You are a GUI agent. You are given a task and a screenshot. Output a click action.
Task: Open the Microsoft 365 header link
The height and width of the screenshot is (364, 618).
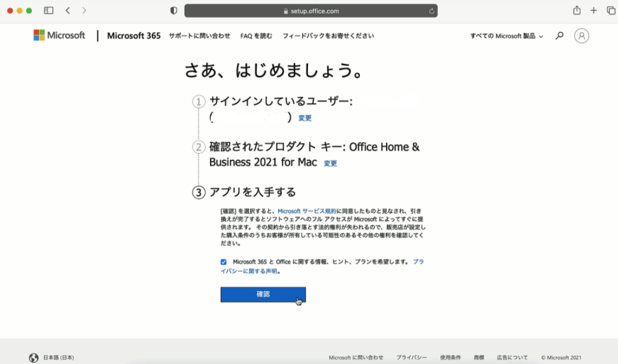point(134,36)
